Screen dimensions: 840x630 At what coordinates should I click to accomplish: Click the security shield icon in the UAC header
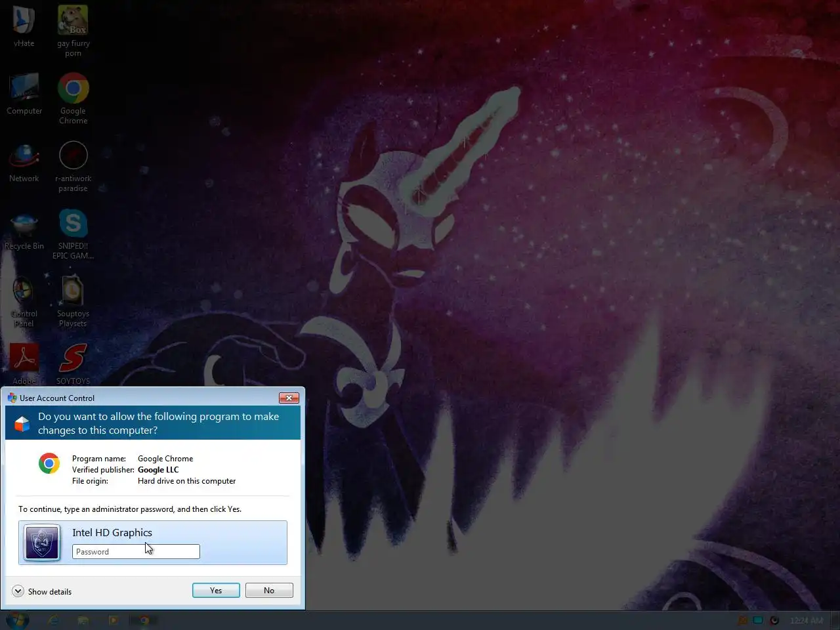click(22, 424)
